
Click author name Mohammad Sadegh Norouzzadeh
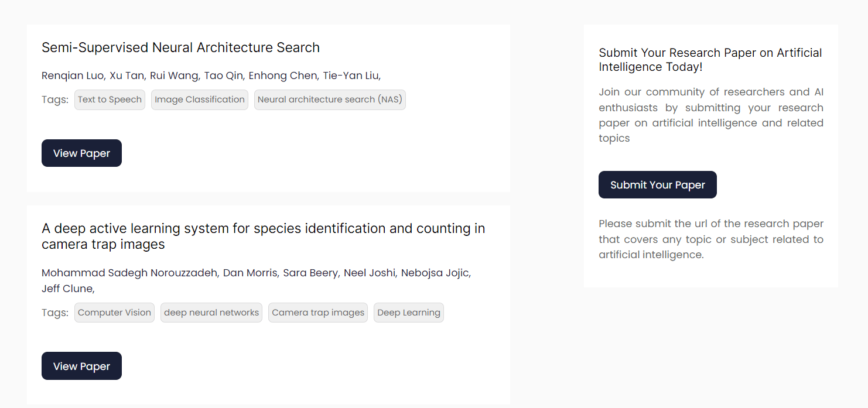pos(129,273)
